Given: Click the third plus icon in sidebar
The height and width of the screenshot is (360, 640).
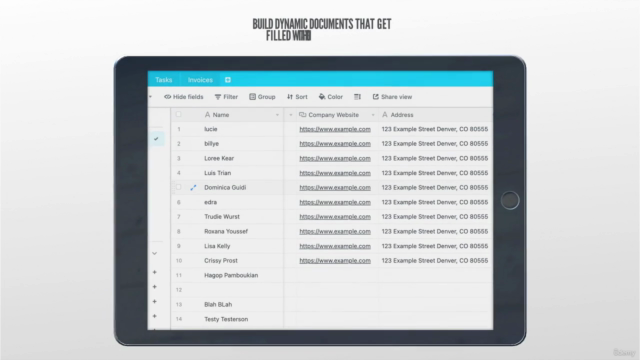Looking at the screenshot, I should tap(154, 302).
